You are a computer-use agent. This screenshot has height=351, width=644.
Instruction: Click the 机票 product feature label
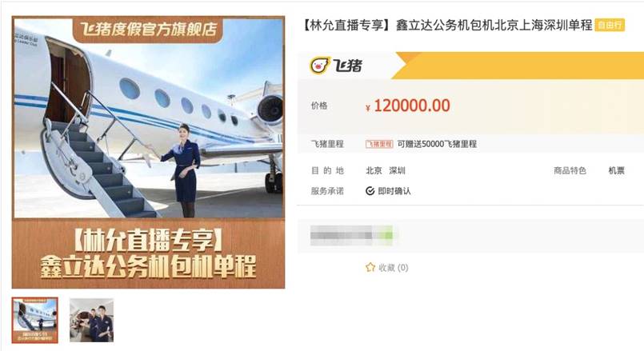coord(616,170)
